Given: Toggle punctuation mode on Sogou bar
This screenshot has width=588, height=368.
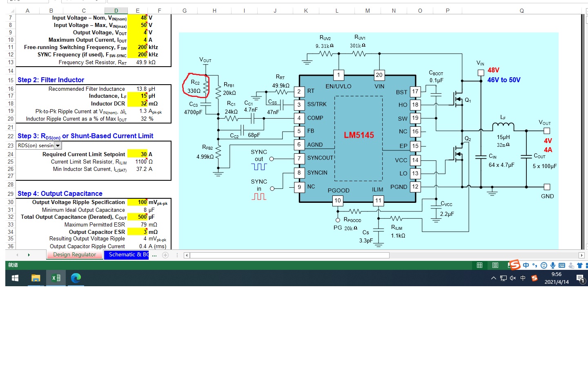Looking at the screenshot, I should pos(535,265).
